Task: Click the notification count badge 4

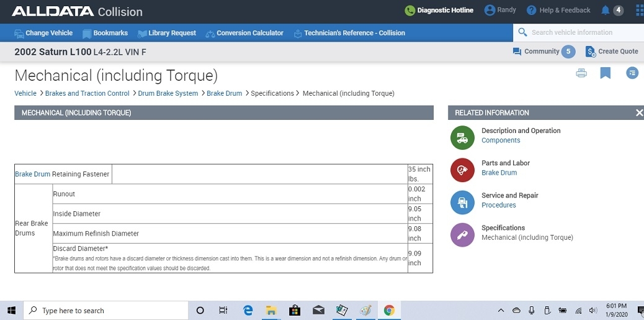Action: tap(618, 11)
